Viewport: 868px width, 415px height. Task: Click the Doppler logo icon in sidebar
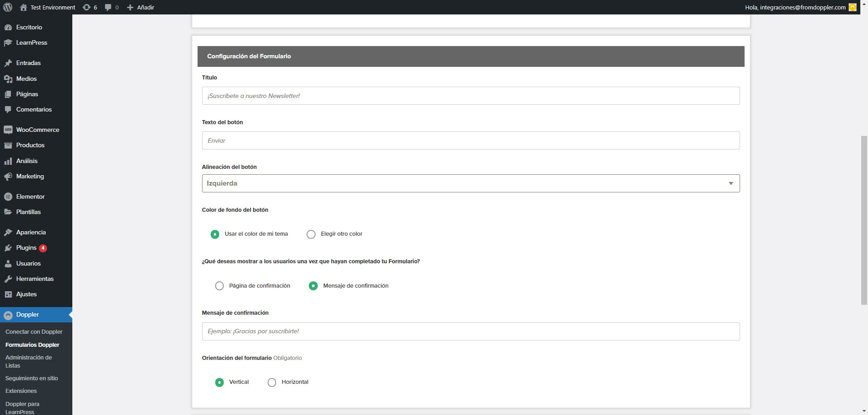click(x=8, y=315)
